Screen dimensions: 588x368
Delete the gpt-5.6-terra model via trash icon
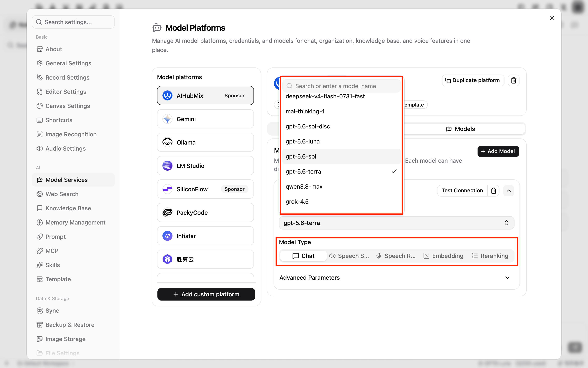[493, 190]
